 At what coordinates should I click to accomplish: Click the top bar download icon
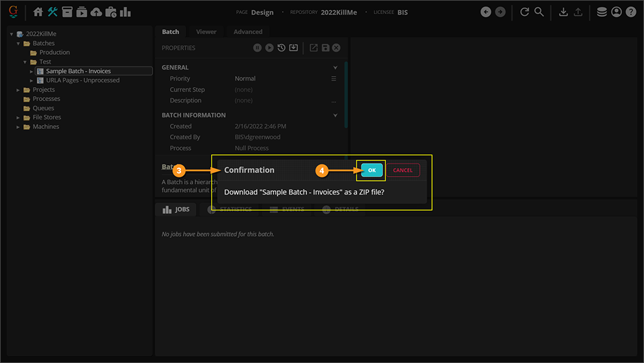click(563, 12)
